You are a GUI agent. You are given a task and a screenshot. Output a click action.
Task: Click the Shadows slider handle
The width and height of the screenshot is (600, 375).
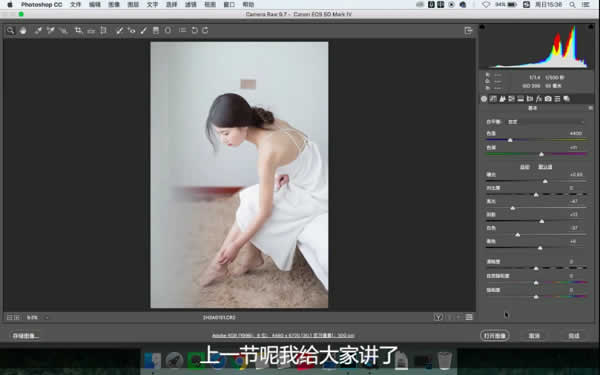[542, 221]
